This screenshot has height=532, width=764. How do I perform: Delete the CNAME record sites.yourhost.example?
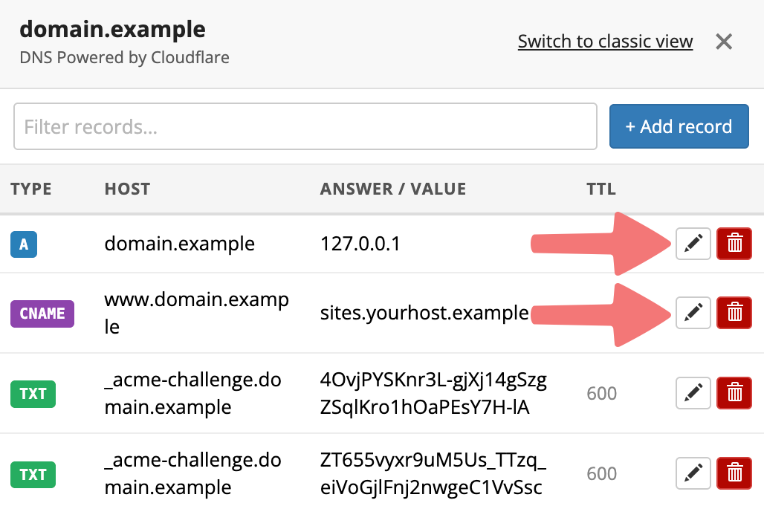[x=734, y=313]
